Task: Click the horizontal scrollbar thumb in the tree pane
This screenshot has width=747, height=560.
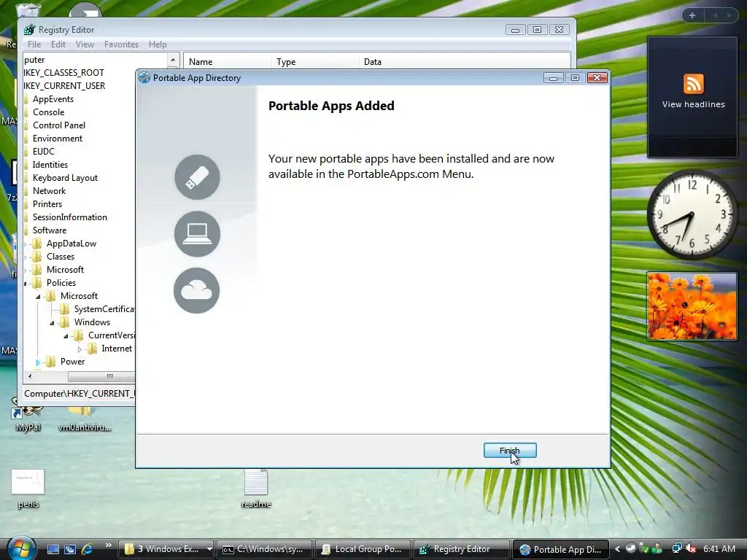Action: (101, 376)
